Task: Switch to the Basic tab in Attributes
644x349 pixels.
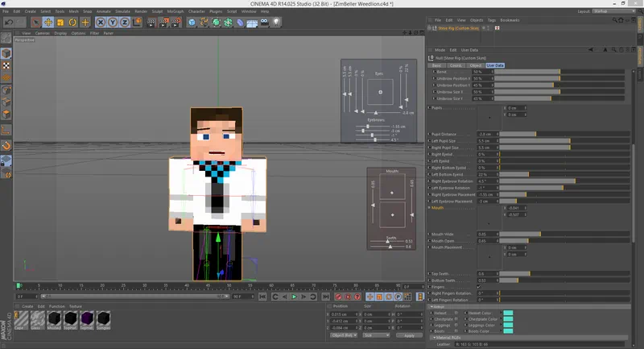Action: coord(436,65)
